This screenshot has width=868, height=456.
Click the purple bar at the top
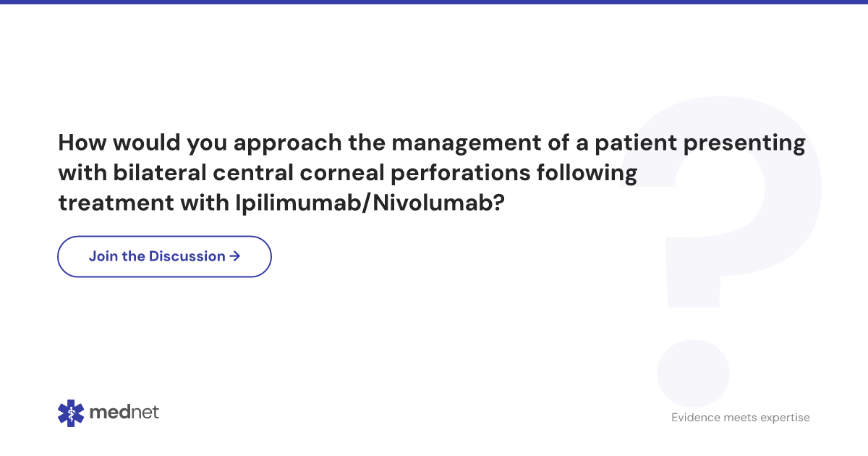coord(434,2)
